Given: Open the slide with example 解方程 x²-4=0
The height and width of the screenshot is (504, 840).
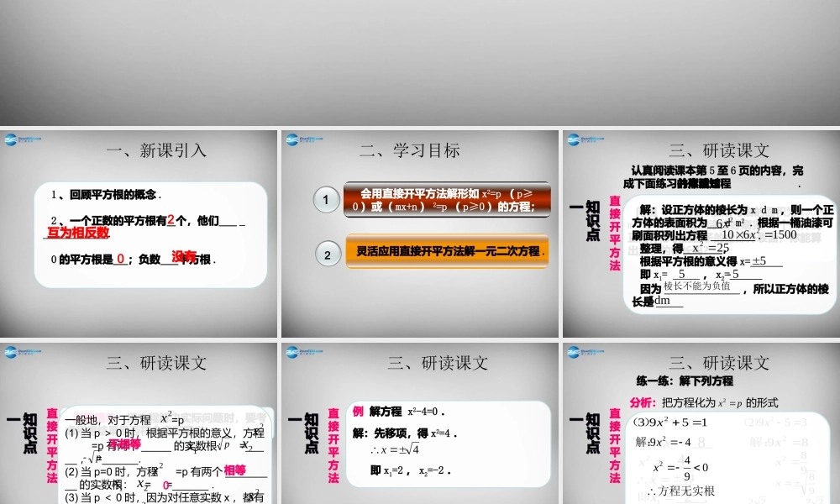Looking at the screenshot, I should 419,423.
